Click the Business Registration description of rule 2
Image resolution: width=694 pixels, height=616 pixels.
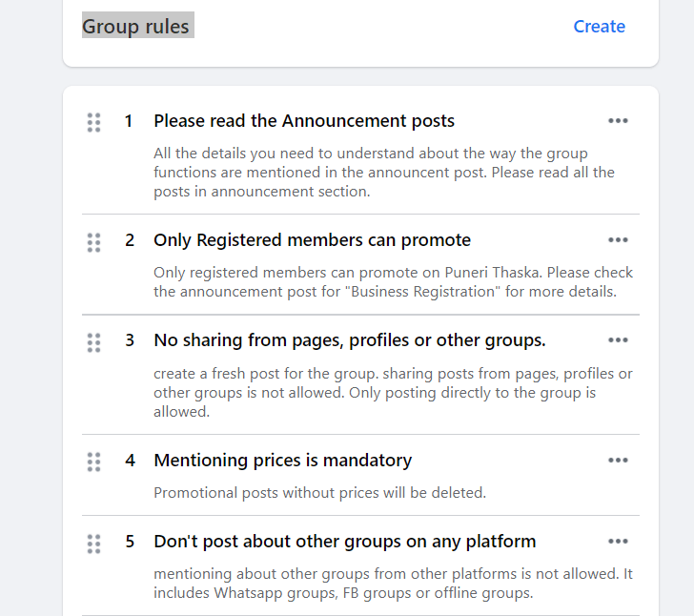tap(393, 282)
